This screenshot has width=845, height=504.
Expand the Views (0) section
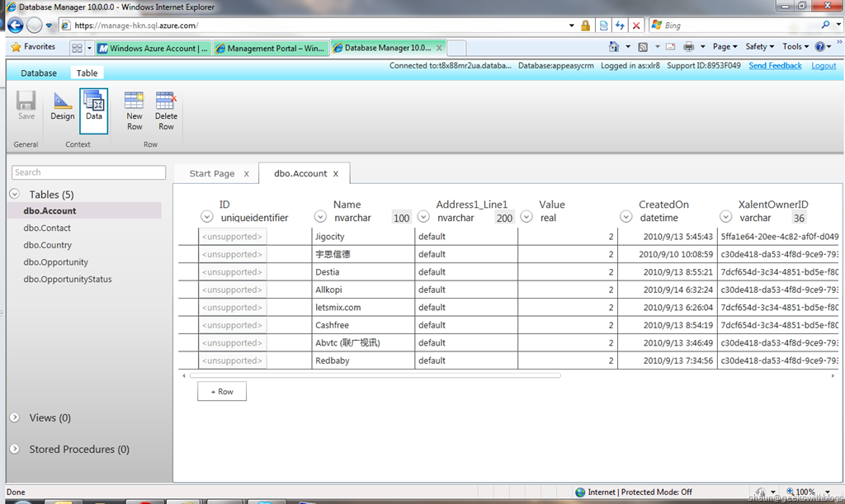(x=15, y=417)
